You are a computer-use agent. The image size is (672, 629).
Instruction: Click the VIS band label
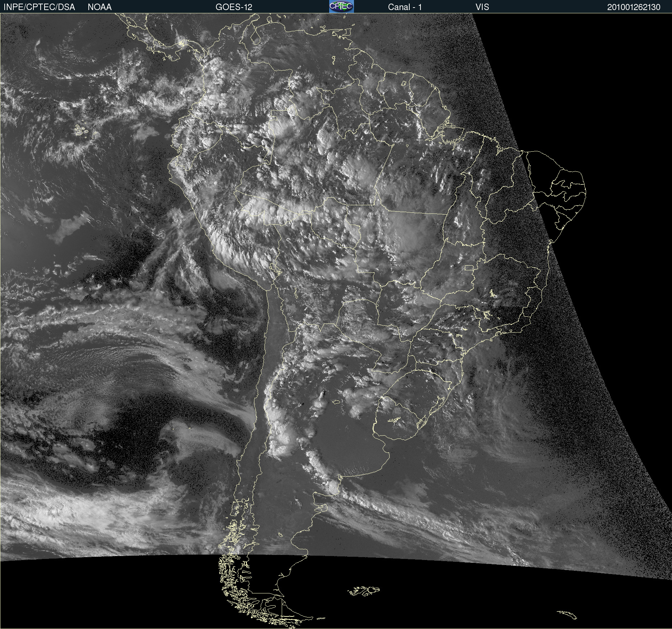(x=482, y=7)
